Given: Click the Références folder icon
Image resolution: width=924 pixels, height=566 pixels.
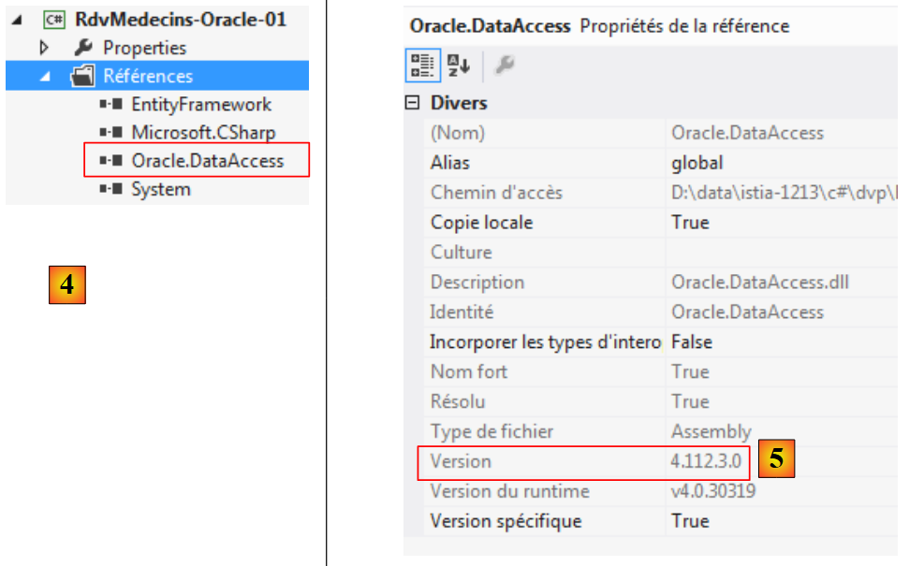Looking at the screenshot, I should [83, 77].
